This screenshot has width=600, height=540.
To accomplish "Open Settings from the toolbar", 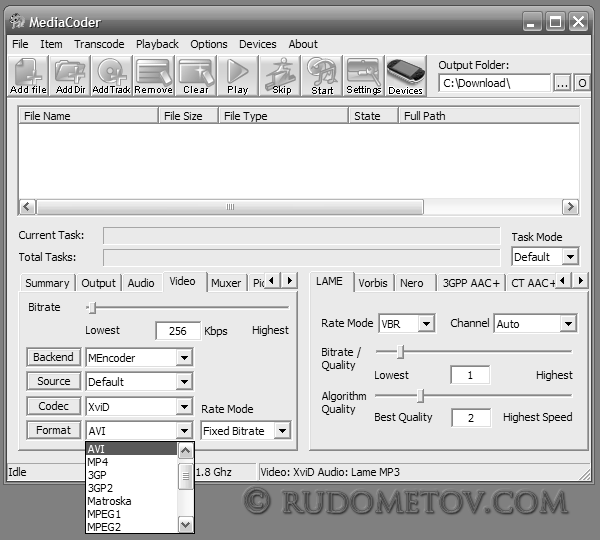I will pyautogui.click(x=364, y=76).
